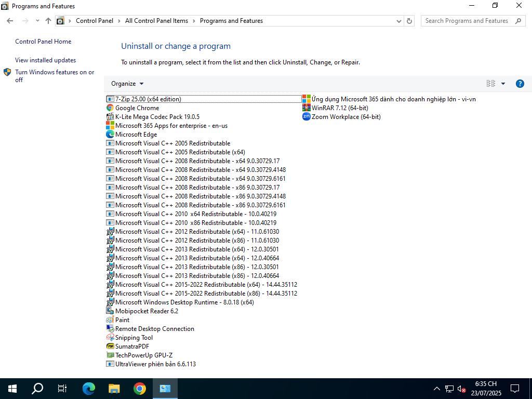
Task: Select the WinRAR 7.12 icon
Action: 307,108
